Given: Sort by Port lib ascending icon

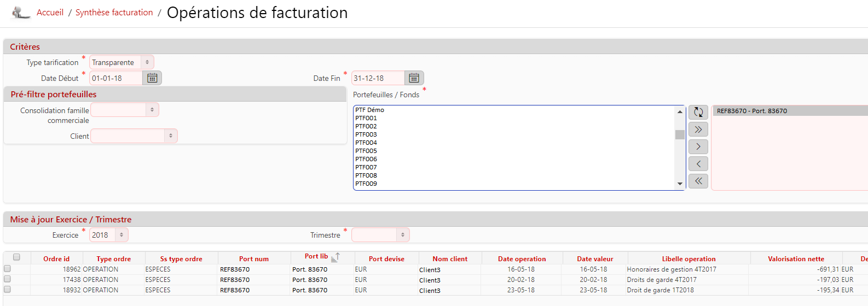Looking at the screenshot, I should pos(335,257).
